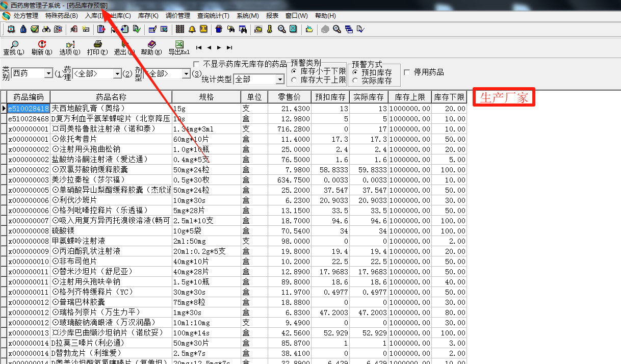Open the 药理 dropdown
The height and width of the screenshot is (364, 621).
tap(97, 73)
